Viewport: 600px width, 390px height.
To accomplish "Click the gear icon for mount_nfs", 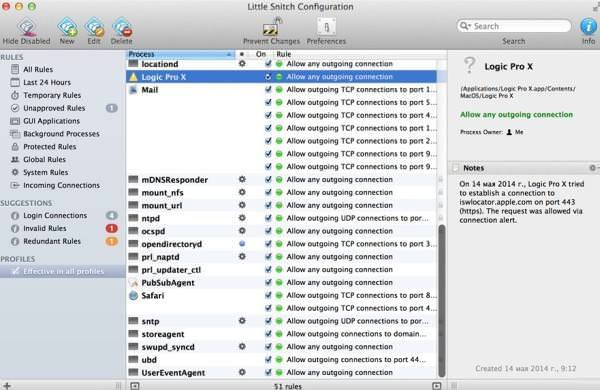I will (x=242, y=192).
